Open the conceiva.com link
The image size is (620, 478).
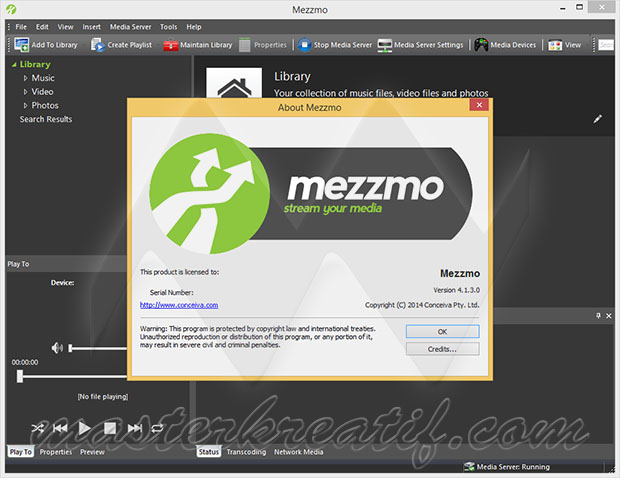[x=179, y=305]
